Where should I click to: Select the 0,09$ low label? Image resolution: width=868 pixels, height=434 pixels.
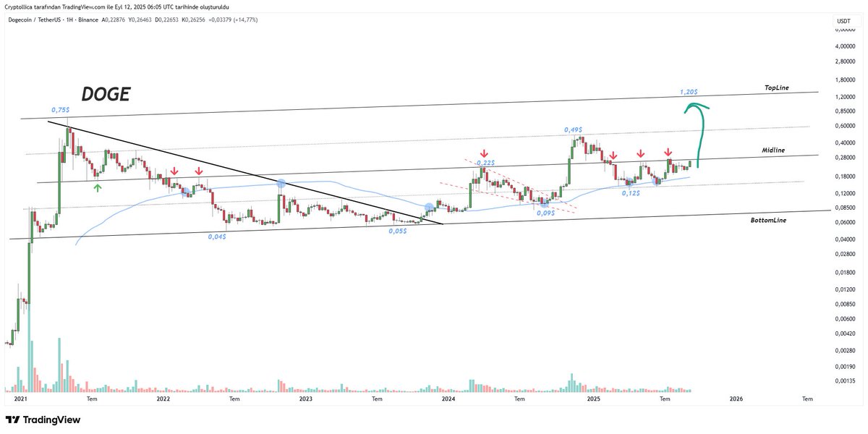[x=544, y=213]
